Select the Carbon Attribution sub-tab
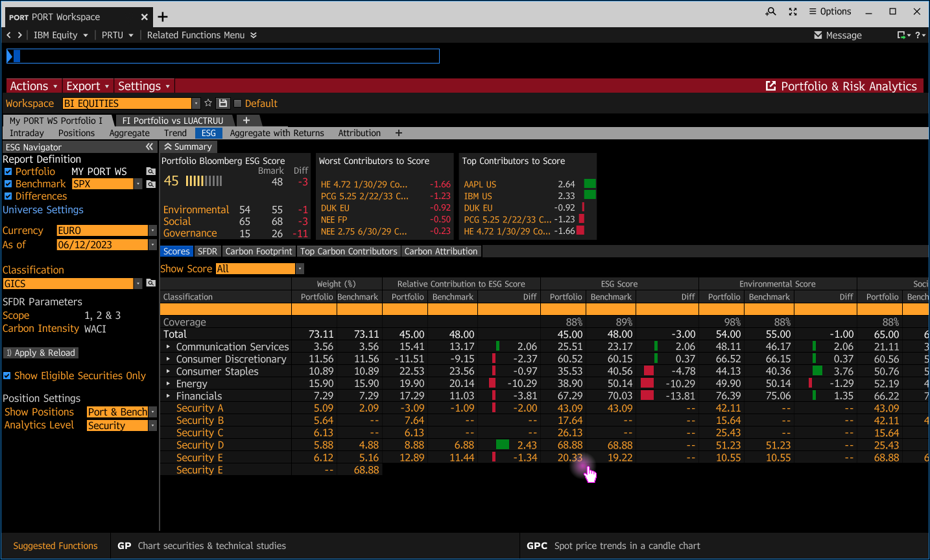The width and height of the screenshot is (930, 560). pos(441,251)
